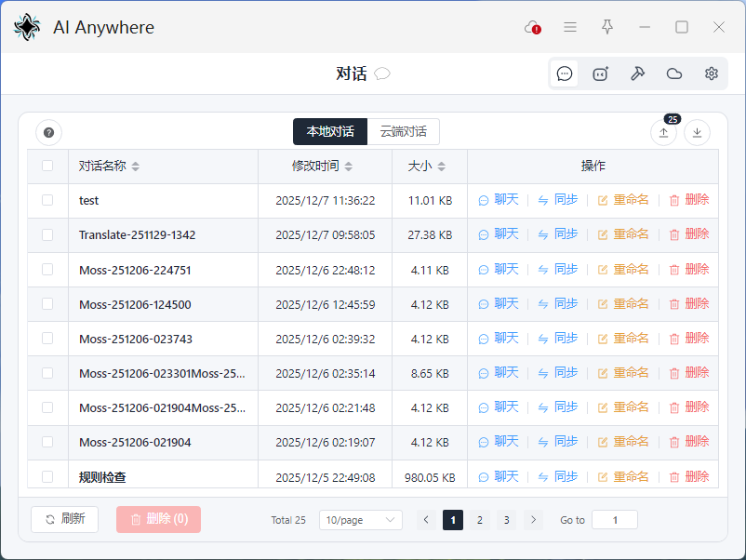
Task: Pin the window with the pin icon
Action: [607, 28]
